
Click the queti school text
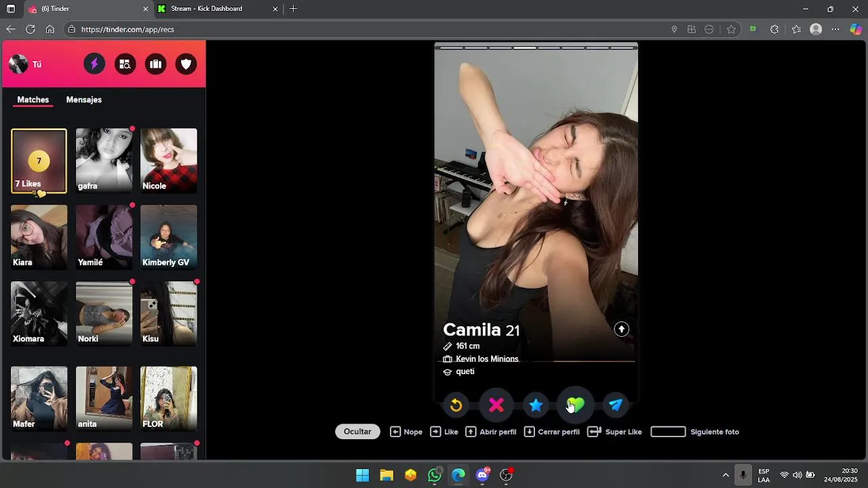[x=465, y=372]
